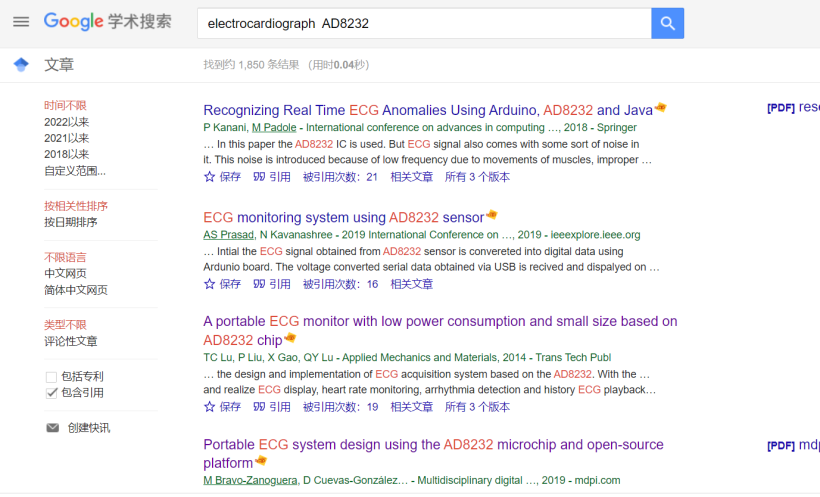Click 引用 under ECG monitoring system
Image resolution: width=820 pixels, height=497 pixels.
click(x=280, y=284)
